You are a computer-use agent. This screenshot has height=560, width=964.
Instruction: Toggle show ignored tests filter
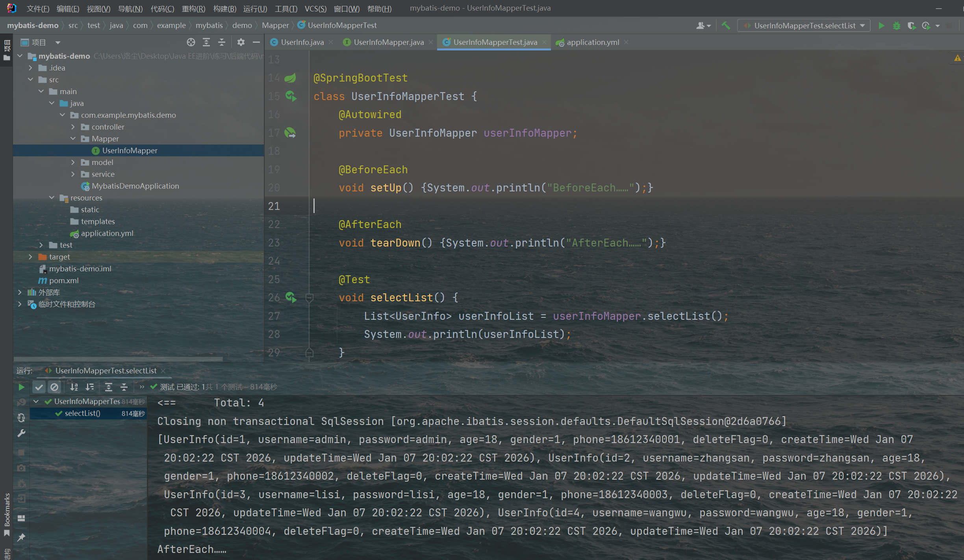[54, 387]
